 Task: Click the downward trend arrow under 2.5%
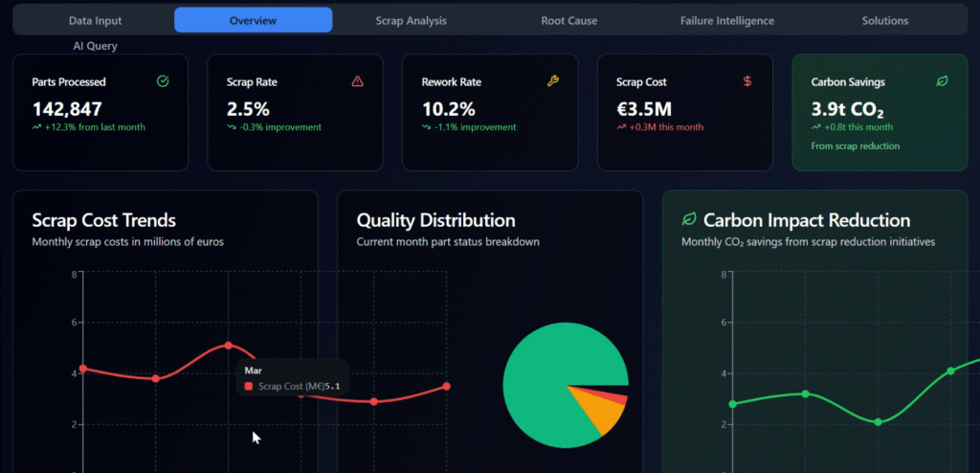tap(232, 126)
